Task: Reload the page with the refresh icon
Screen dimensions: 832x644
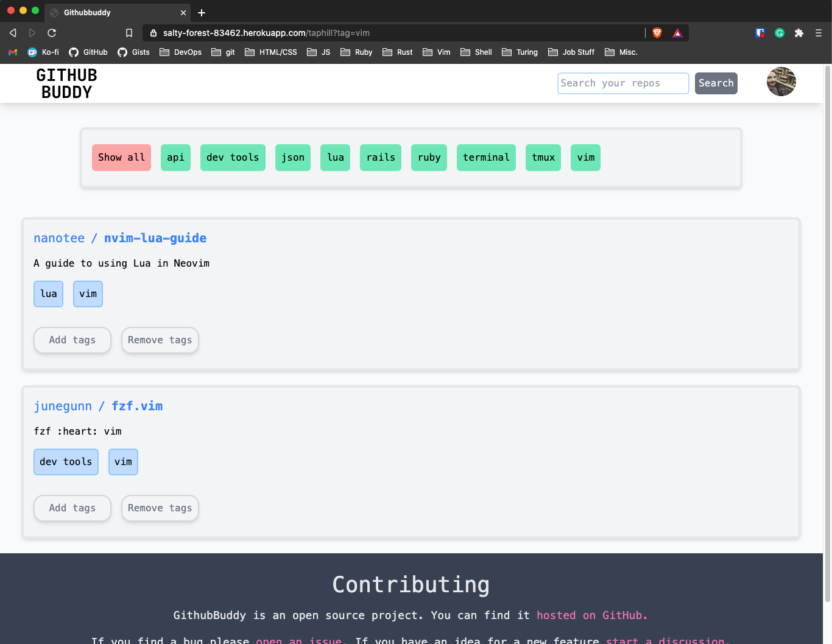Action: click(x=52, y=33)
